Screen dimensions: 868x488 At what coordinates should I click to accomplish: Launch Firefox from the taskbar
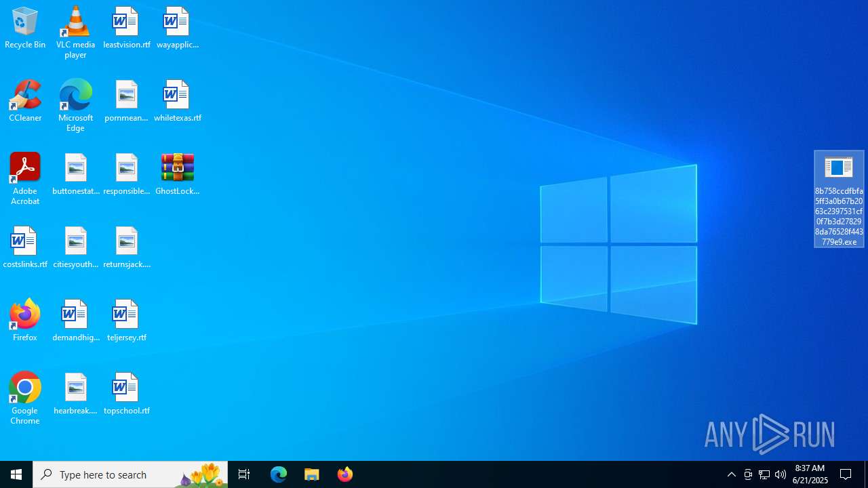click(345, 474)
